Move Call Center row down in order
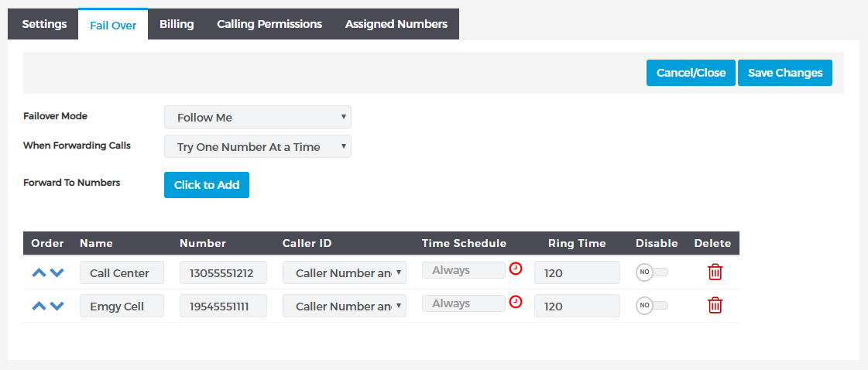Viewport: 868px width, 370px height. [x=57, y=272]
